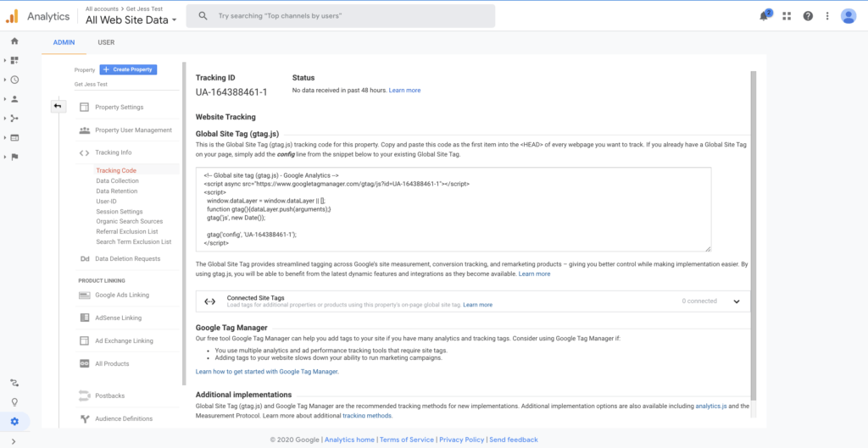This screenshot has width=868, height=448.
Task: Open the Terms of Service footer link
Action: click(x=407, y=440)
